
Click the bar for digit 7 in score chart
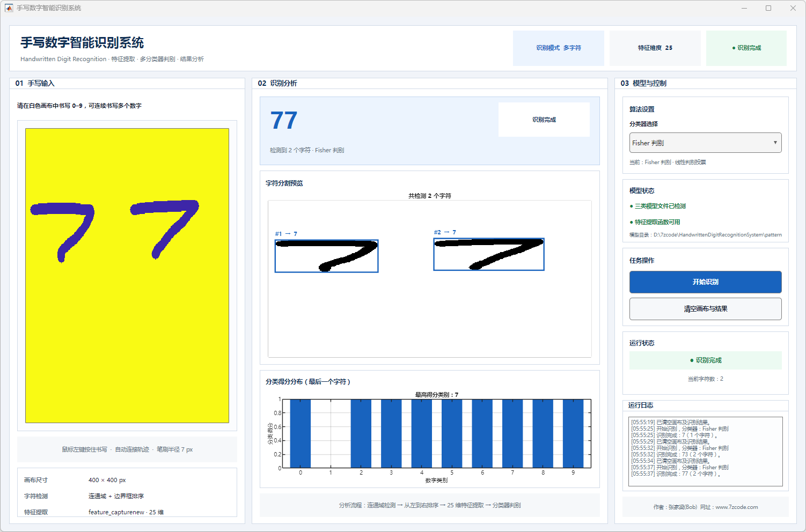512,433
